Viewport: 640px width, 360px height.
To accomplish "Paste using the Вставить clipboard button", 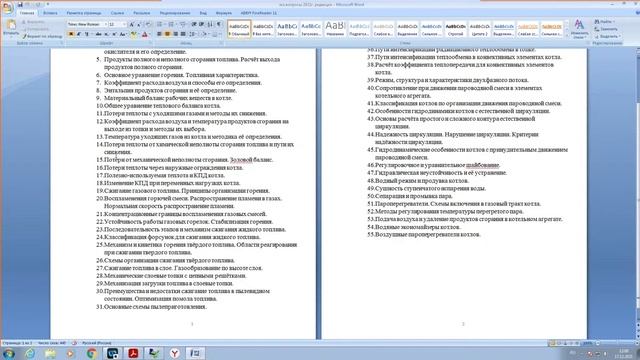I will coord(11,28).
